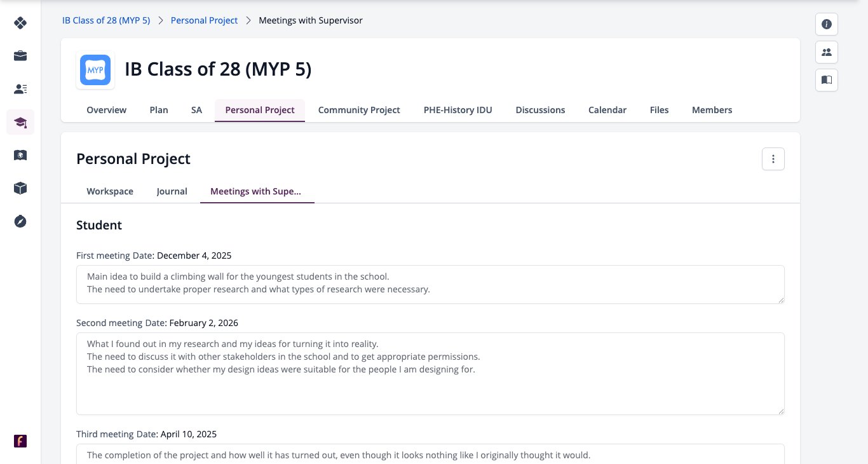868x464 pixels.
Task: Click the second meeting notes text area
Action: 430,374
